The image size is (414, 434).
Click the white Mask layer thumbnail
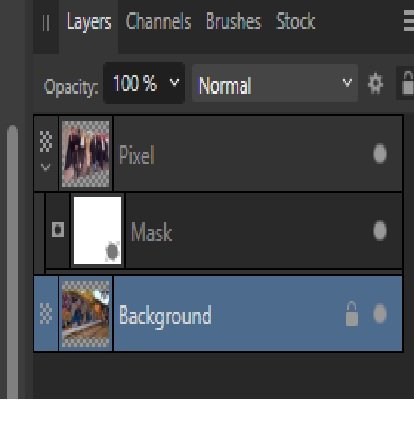[97, 230]
